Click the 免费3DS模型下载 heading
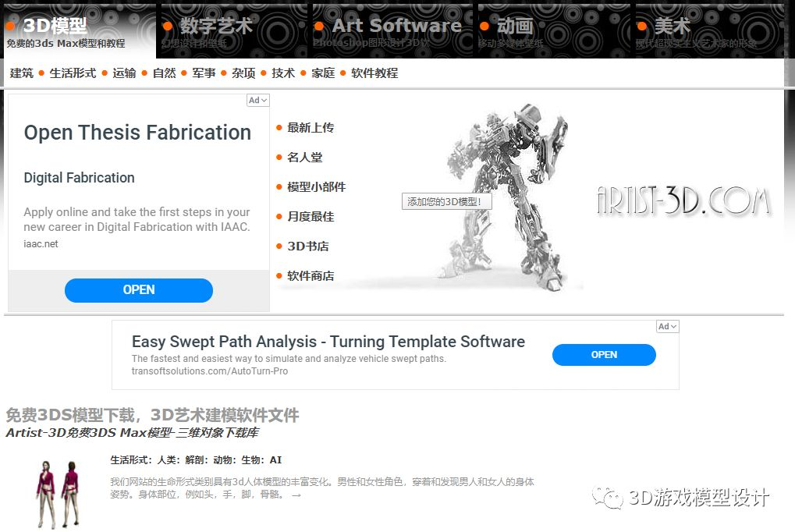Screen dimensions: 795x532 point(152,415)
